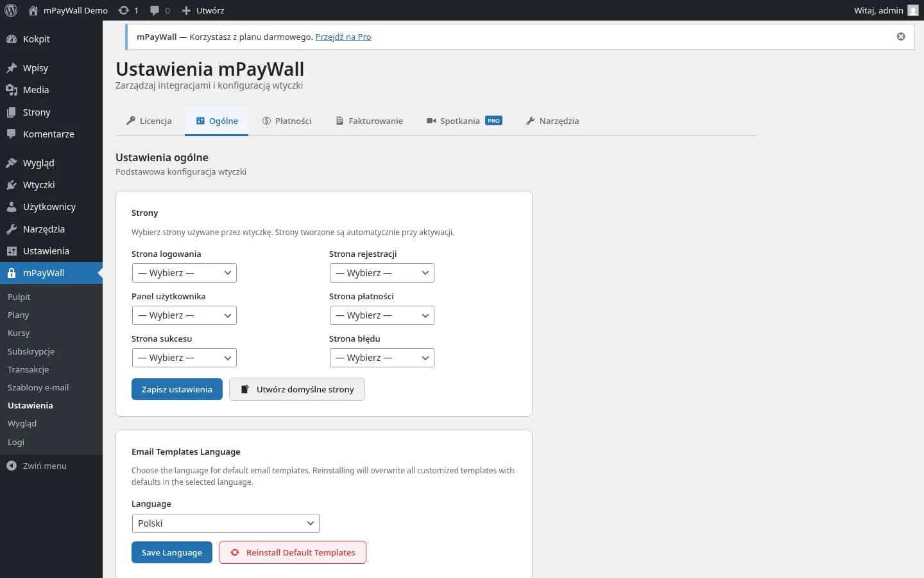Viewport: 924px width, 578px height.
Task: Click Reinstall Default Templates button
Action: click(293, 552)
